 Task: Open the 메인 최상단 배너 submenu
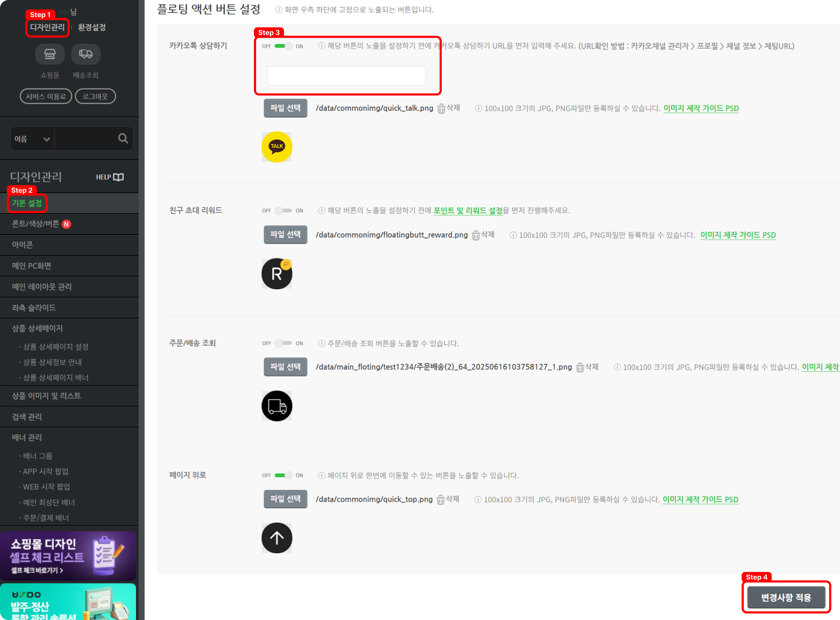pyautogui.click(x=49, y=502)
